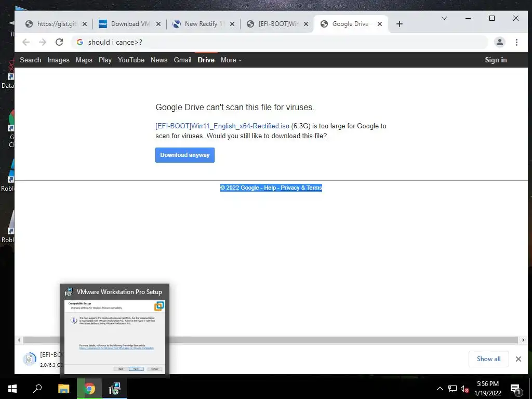Open the Chrome profile avatar menu
Screen dimensions: 532x399
point(499,42)
